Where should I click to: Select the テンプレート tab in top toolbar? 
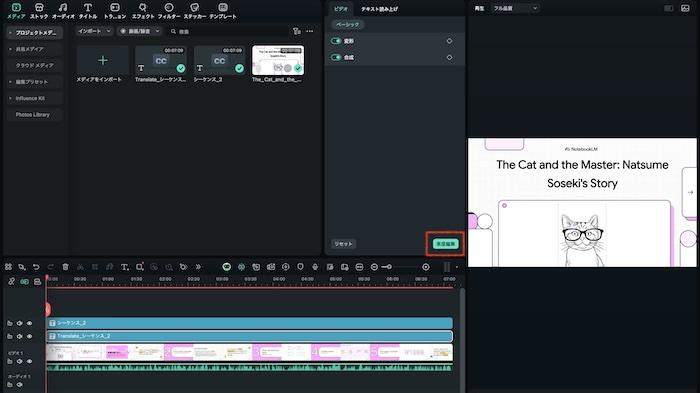[223, 11]
